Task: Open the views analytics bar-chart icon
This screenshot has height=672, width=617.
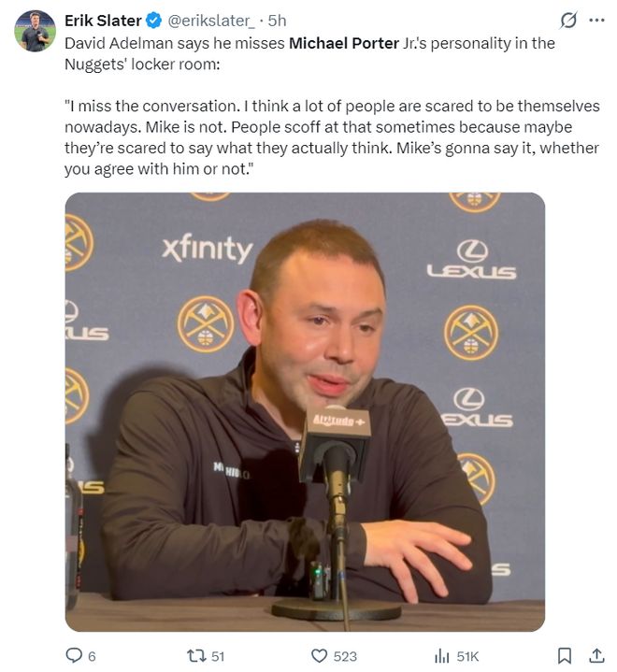Action: click(x=441, y=656)
